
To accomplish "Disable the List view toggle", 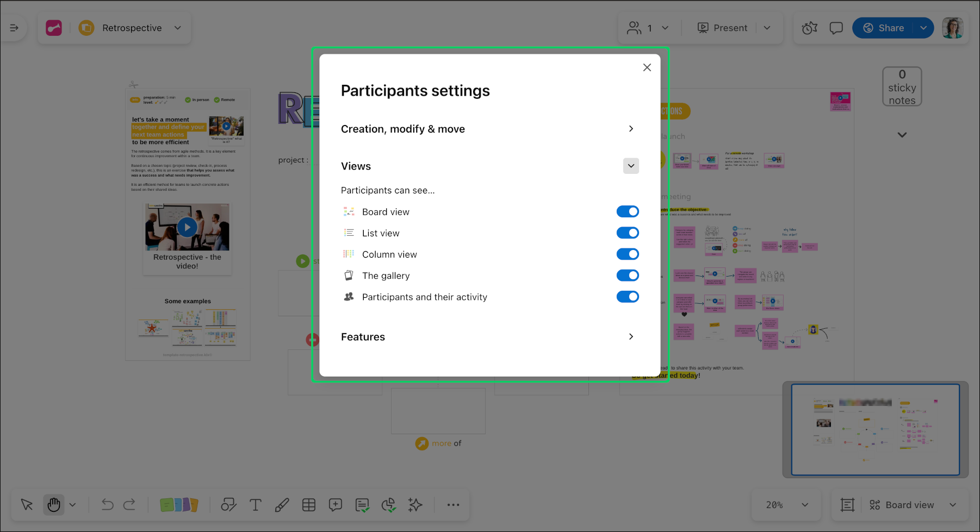I will [x=628, y=233].
